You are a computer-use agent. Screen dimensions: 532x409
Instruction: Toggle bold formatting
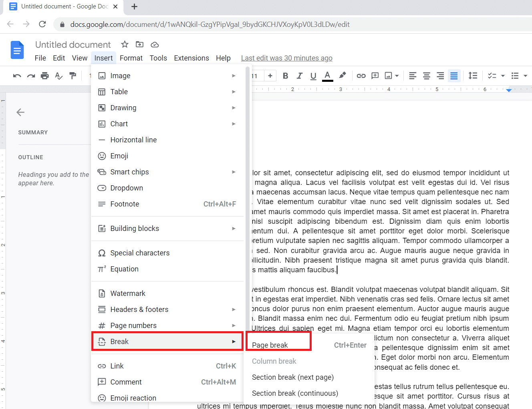coord(285,76)
